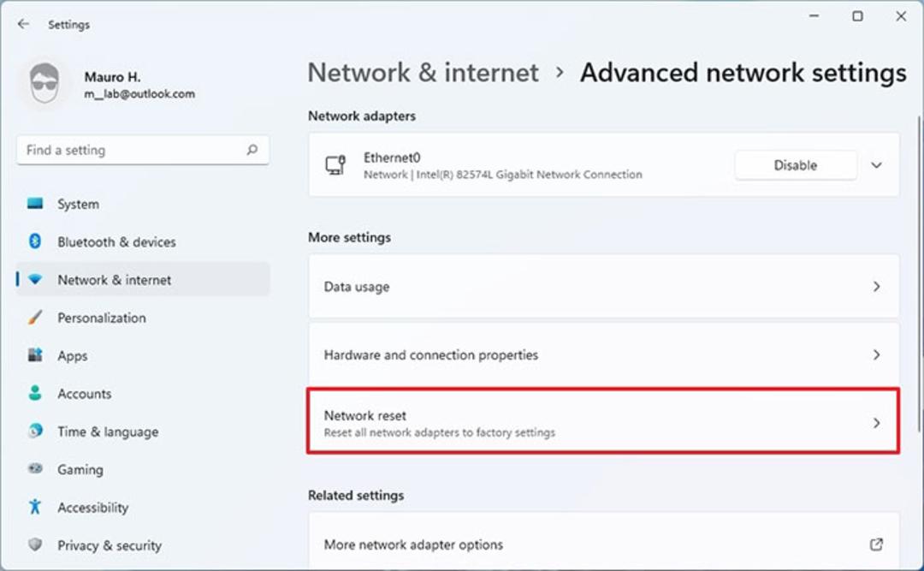Minimize the Settings window
924x571 pixels.
[814, 16]
